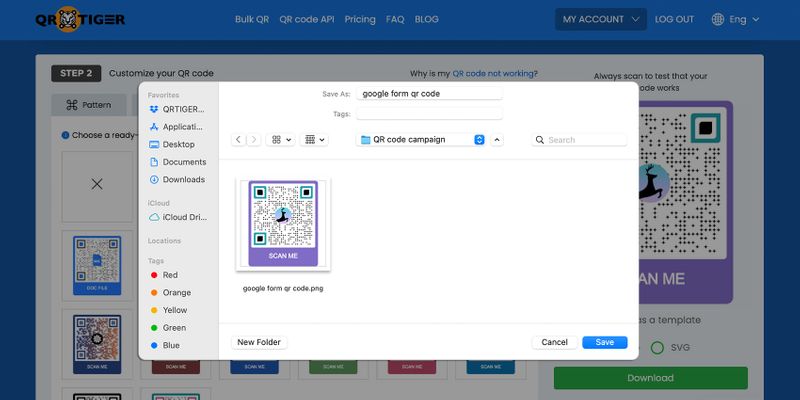Image resolution: width=800 pixels, height=400 pixels.
Task: Select Downloads in Favorites sidebar
Action: tap(177, 180)
